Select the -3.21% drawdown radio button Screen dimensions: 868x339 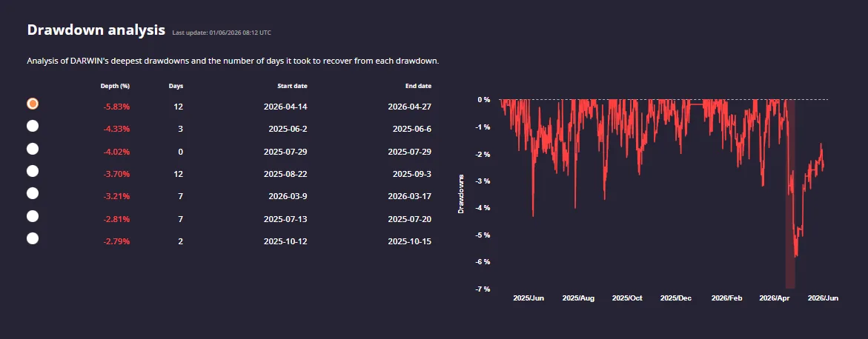click(33, 194)
